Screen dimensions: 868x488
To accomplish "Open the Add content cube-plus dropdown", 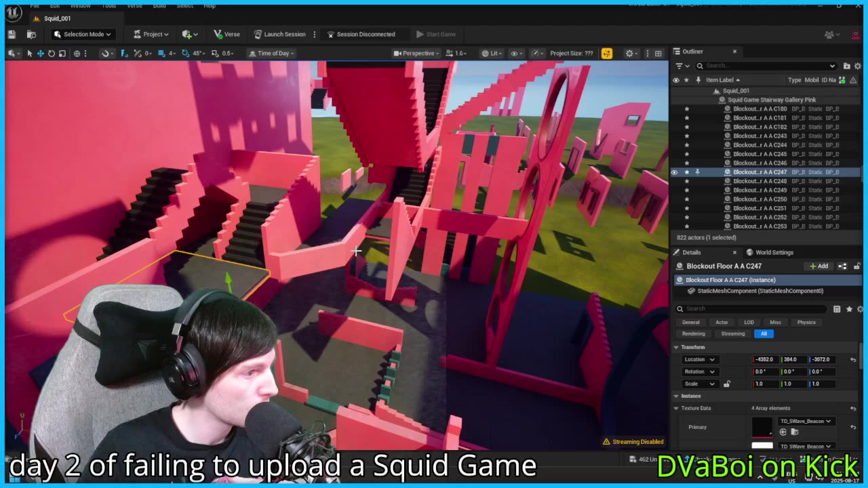I will (190, 34).
